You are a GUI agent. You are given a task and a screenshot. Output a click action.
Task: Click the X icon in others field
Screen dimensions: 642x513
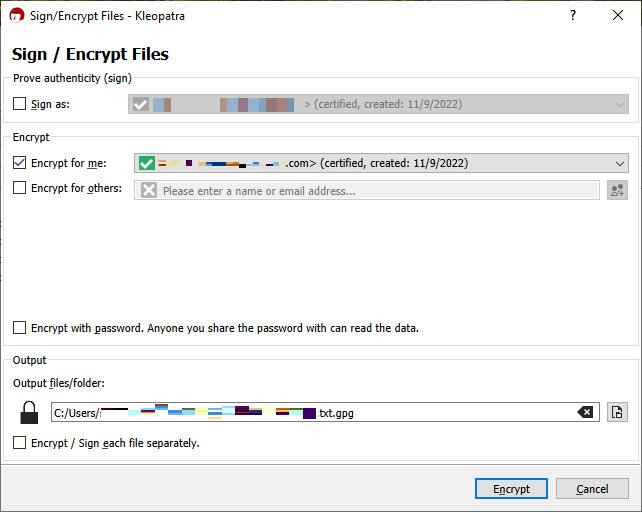tap(149, 190)
